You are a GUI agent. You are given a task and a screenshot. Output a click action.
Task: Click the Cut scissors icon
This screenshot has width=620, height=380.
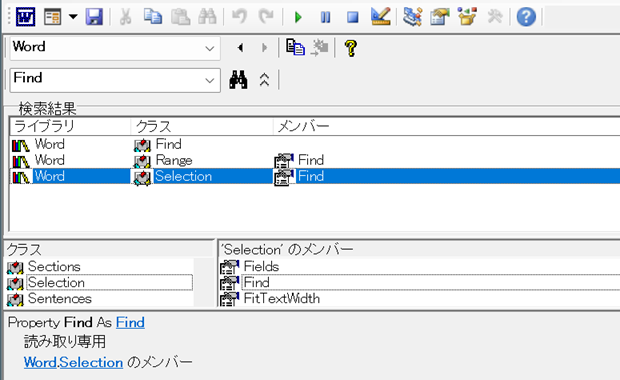(x=125, y=17)
